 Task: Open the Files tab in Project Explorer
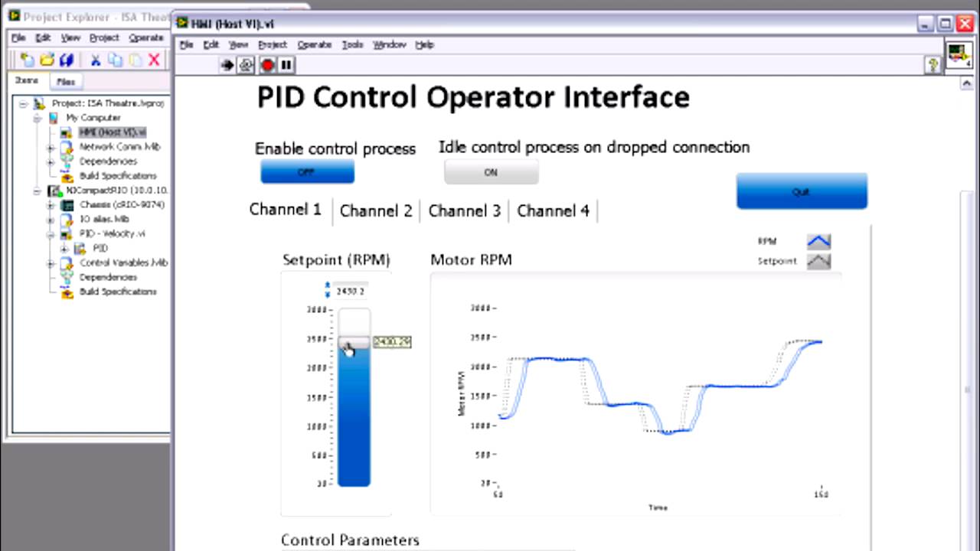tap(66, 81)
